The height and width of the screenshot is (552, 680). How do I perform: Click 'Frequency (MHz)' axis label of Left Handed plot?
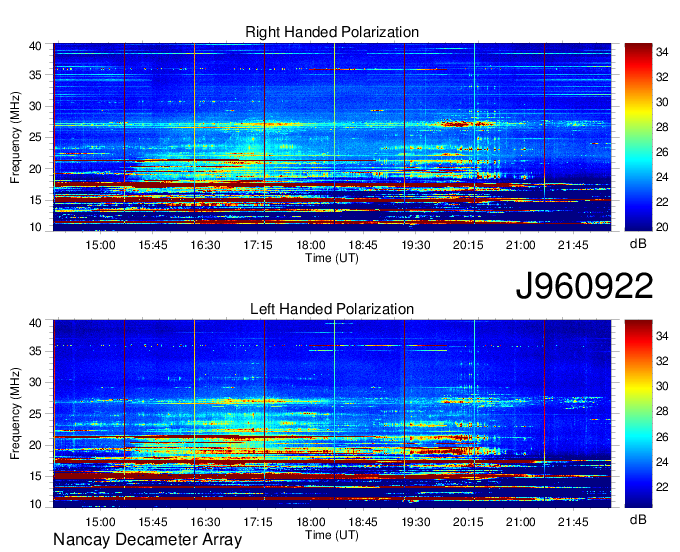tap(15, 414)
